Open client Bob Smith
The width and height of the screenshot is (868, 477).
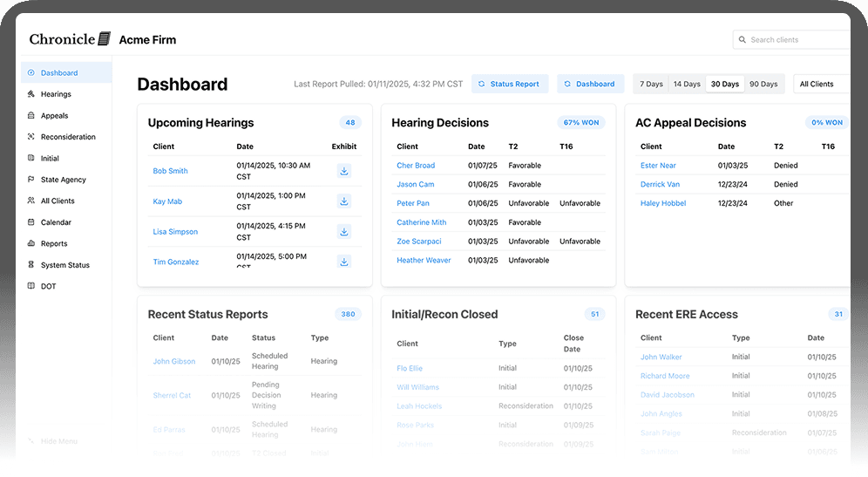[x=170, y=171]
